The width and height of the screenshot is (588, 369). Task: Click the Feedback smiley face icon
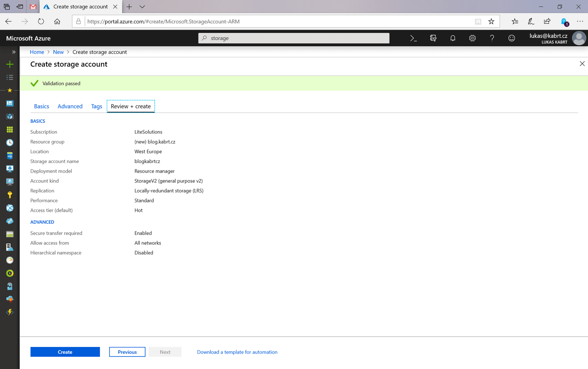click(512, 38)
